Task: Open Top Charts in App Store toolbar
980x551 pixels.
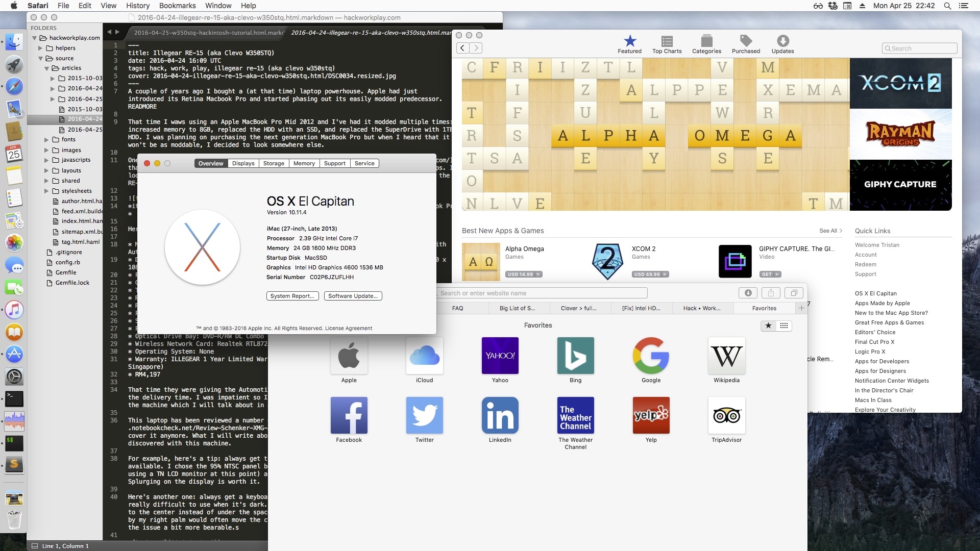Action: pyautogui.click(x=667, y=44)
